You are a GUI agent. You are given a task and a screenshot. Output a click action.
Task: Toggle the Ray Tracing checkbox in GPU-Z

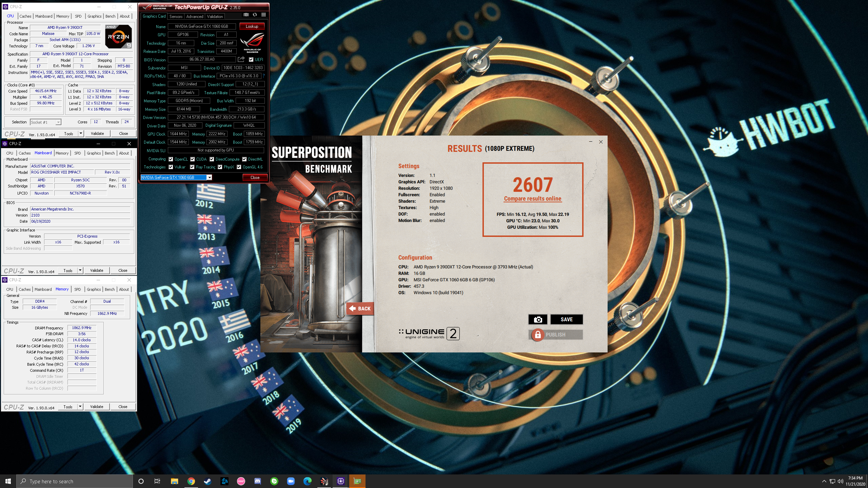pos(192,167)
